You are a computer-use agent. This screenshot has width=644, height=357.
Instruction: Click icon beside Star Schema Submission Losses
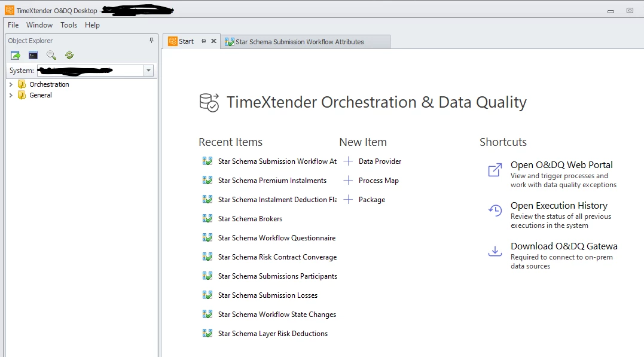207,295
